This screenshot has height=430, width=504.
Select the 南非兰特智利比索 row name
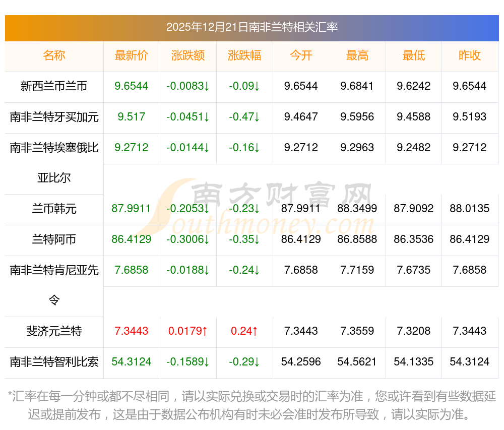[x=54, y=362]
